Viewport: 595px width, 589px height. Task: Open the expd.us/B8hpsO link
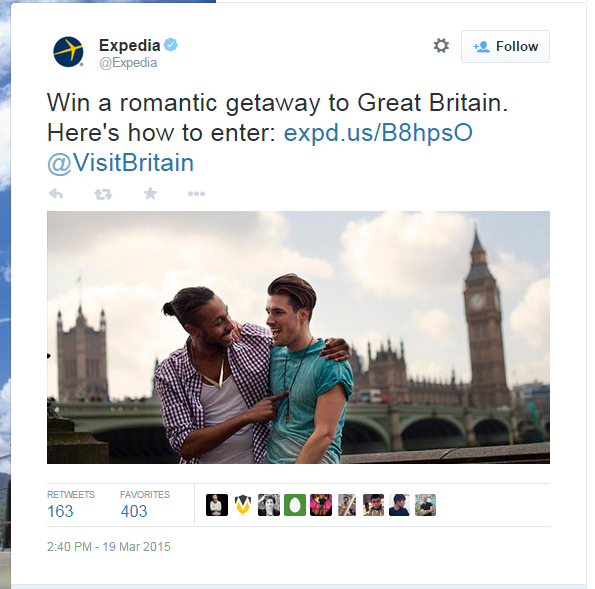pyautogui.click(x=378, y=133)
